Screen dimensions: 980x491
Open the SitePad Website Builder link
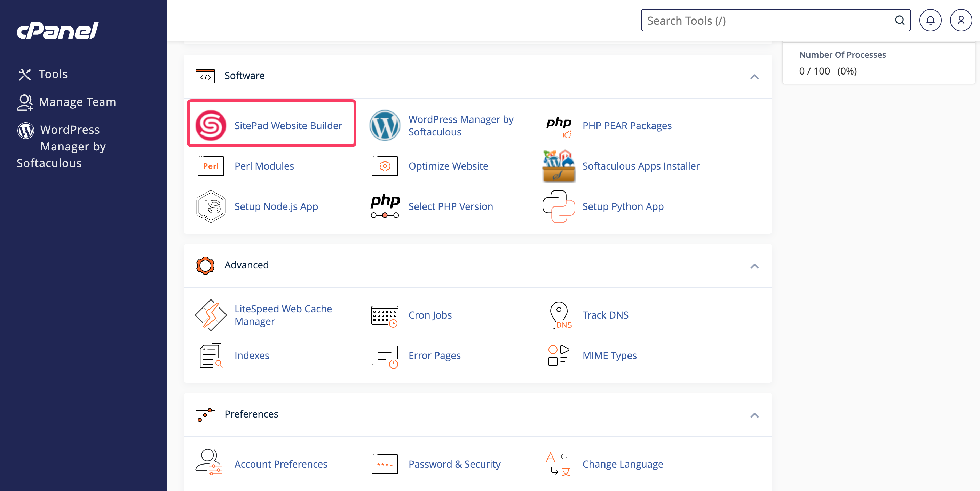point(289,125)
